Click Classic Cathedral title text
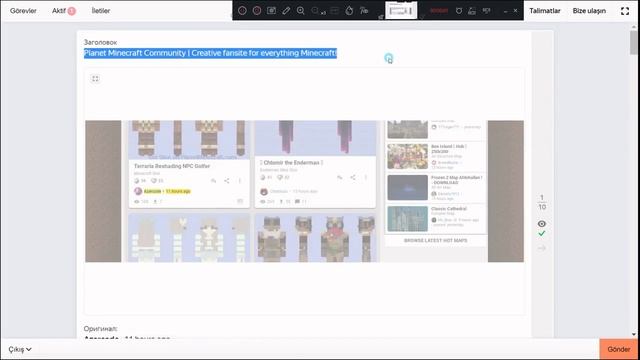This screenshot has height=360, width=640. (x=449, y=209)
